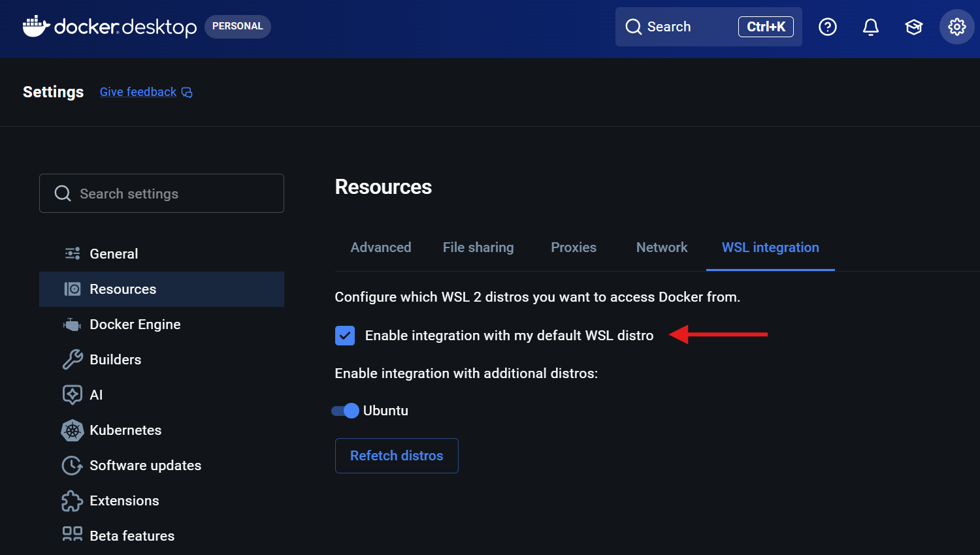Screen dimensions: 980x555
Task: Click the AI sparkle icon
Action: [x=73, y=394]
